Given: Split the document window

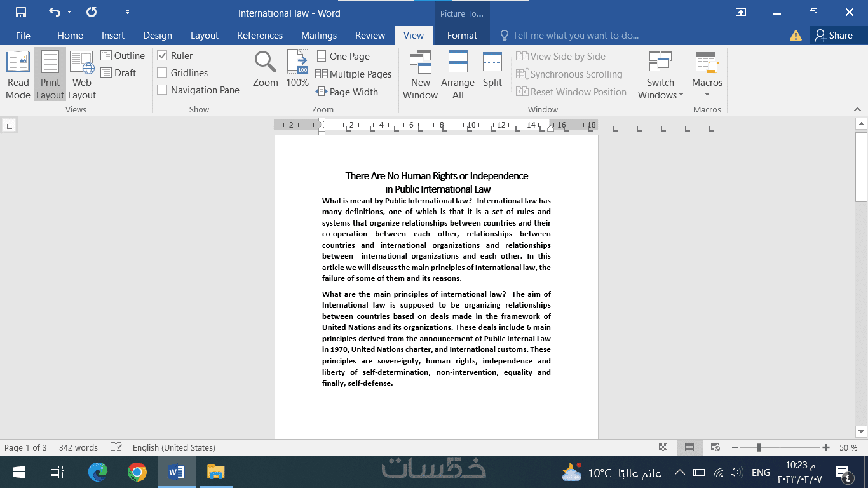Looking at the screenshot, I should click(x=492, y=69).
